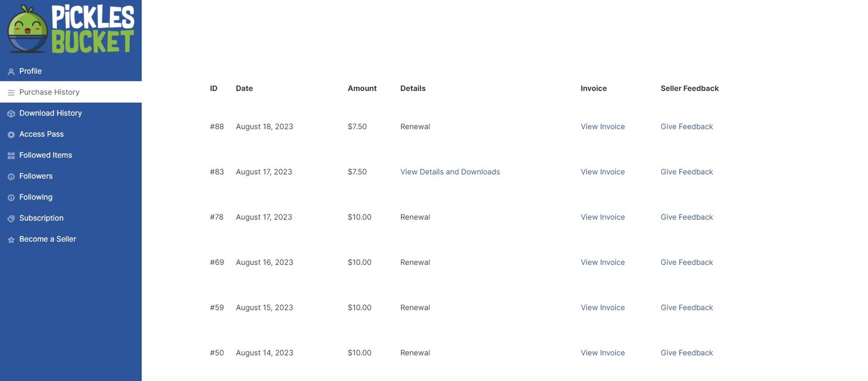View the invoice for order #78
Viewport: 868px width, 381px height.
[x=602, y=217]
